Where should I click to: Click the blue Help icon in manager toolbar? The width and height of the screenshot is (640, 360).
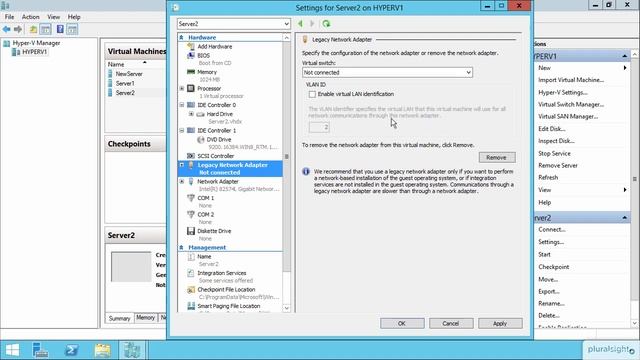tap(60, 29)
